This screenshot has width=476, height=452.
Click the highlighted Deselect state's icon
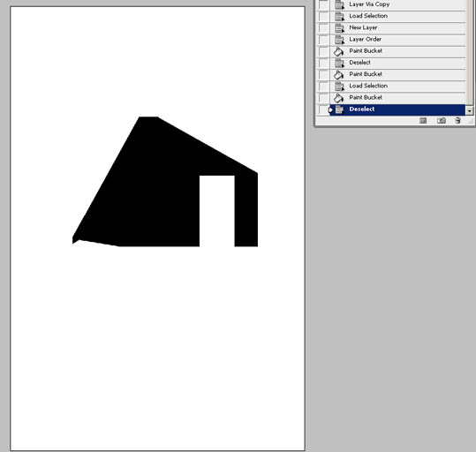(x=339, y=109)
